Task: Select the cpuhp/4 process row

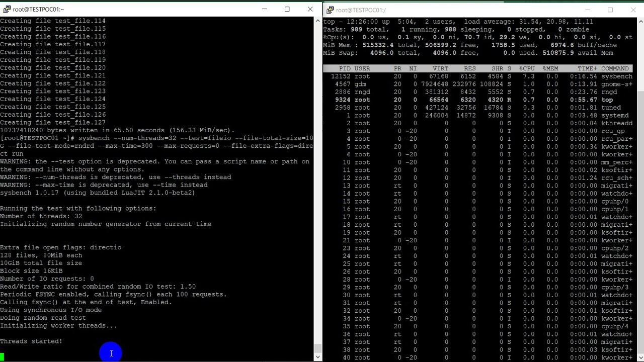Action: point(478,326)
